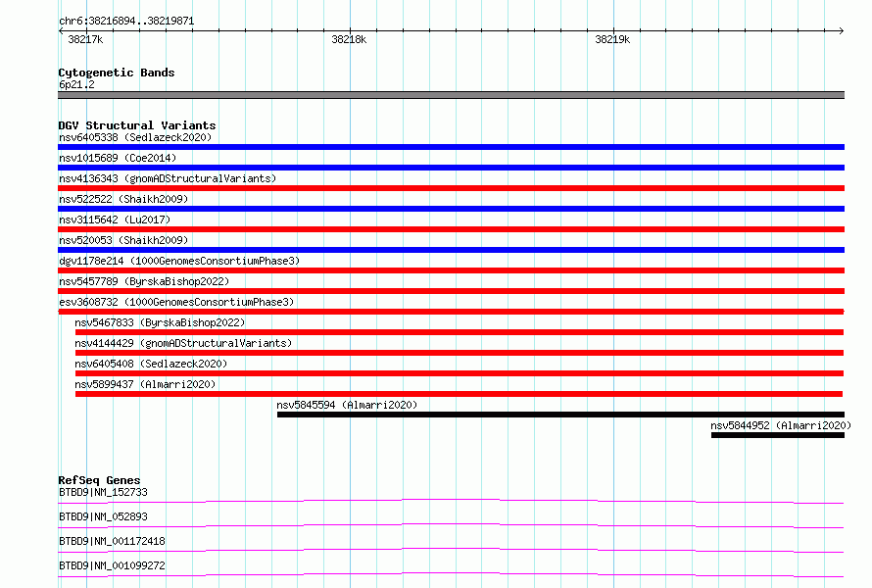The width and height of the screenshot is (872, 588).
Task: Click the 38219k ruler label
Action: [x=612, y=39]
